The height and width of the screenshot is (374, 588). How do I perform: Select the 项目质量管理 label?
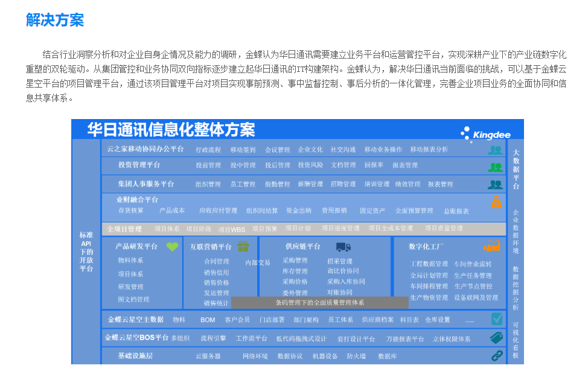[x=444, y=228]
